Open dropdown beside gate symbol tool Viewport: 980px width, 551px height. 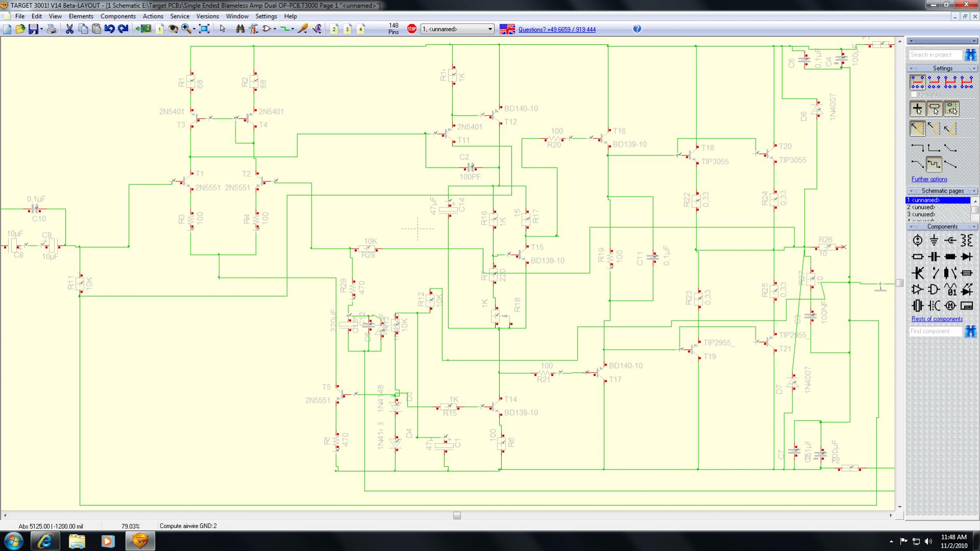click(275, 29)
